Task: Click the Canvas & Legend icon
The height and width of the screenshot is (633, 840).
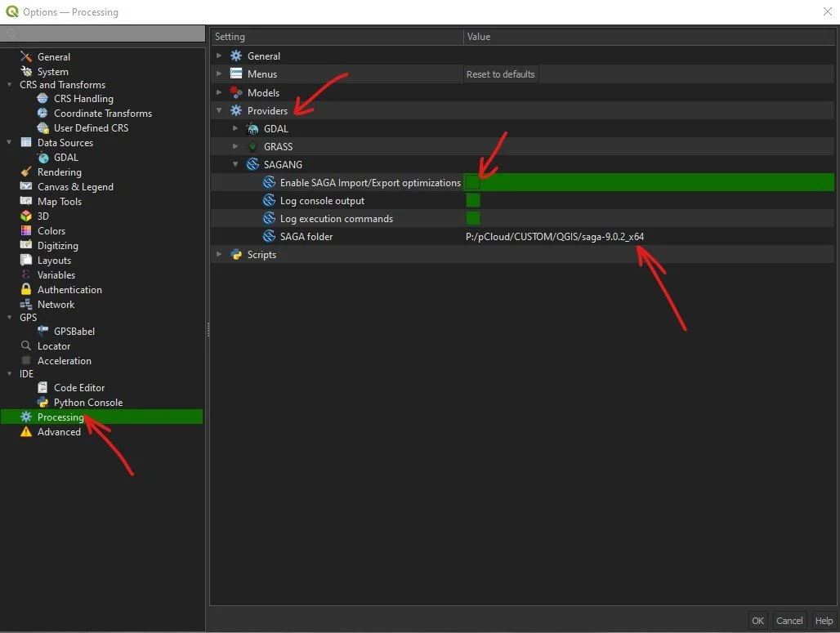Action: point(25,186)
